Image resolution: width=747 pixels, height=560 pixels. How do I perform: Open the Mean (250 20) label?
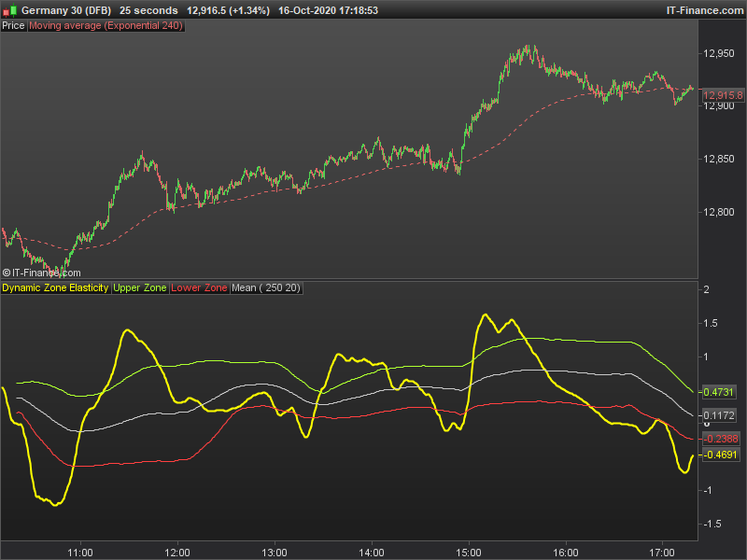(x=266, y=287)
